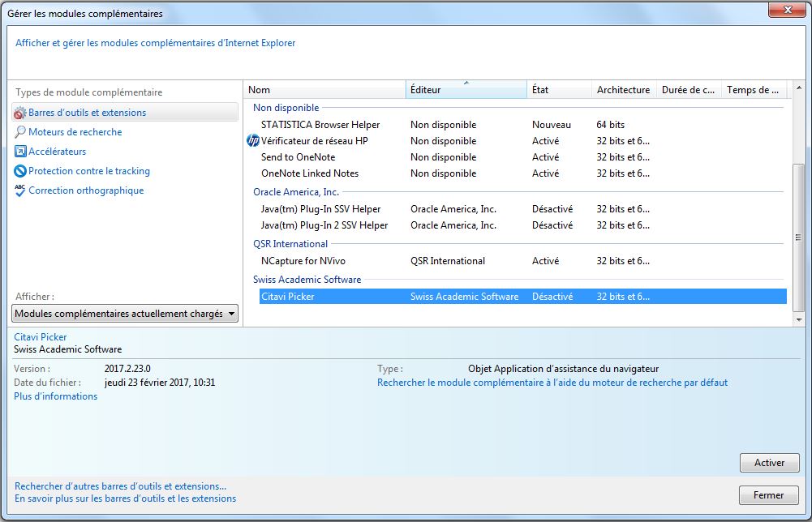The height and width of the screenshot is (522, 812).
Task: Open the Afficher dropdown for loaded modules
Action: tap(125, 314)
